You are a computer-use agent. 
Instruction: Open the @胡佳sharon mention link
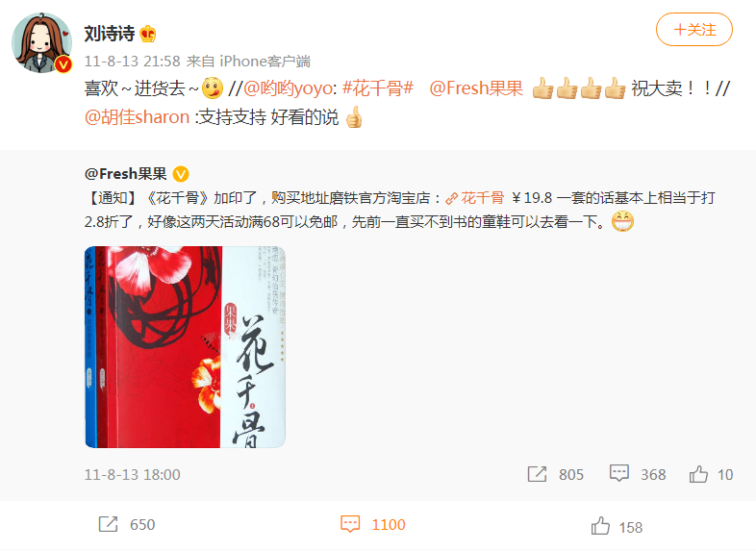tap(137, 117)
